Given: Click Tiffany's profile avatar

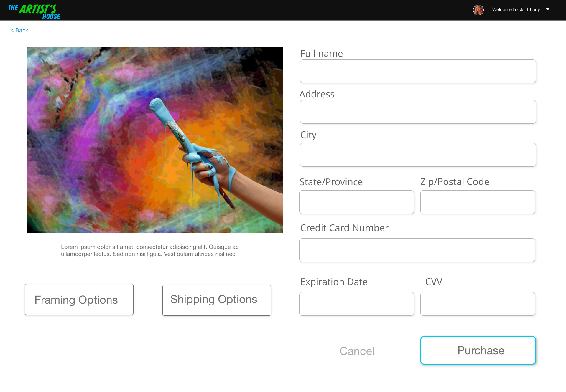Looking at the screenshot, I should click(478, 10).
